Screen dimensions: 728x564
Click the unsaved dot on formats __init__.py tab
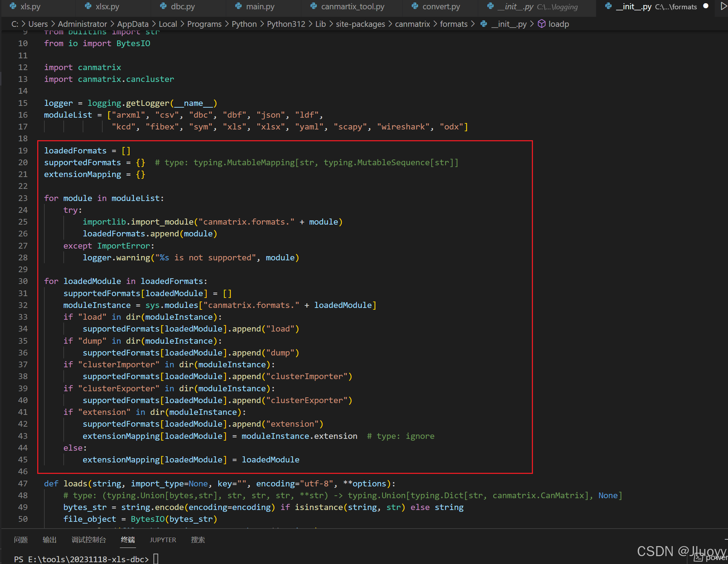(706, 6)
